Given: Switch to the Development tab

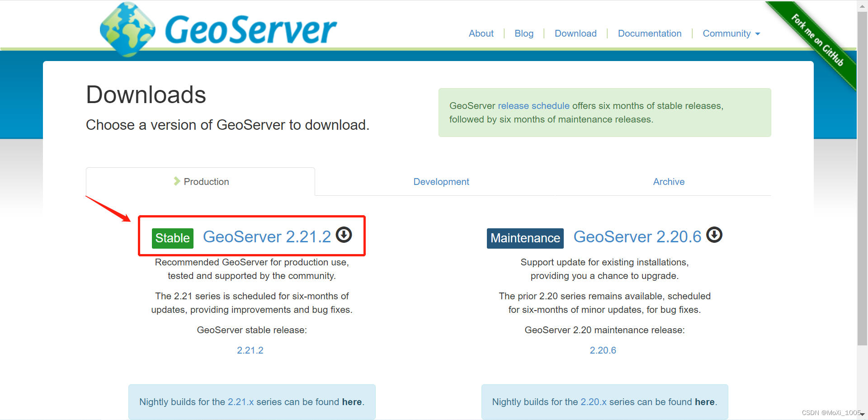Looking at the screenshot, I should 441,182.
